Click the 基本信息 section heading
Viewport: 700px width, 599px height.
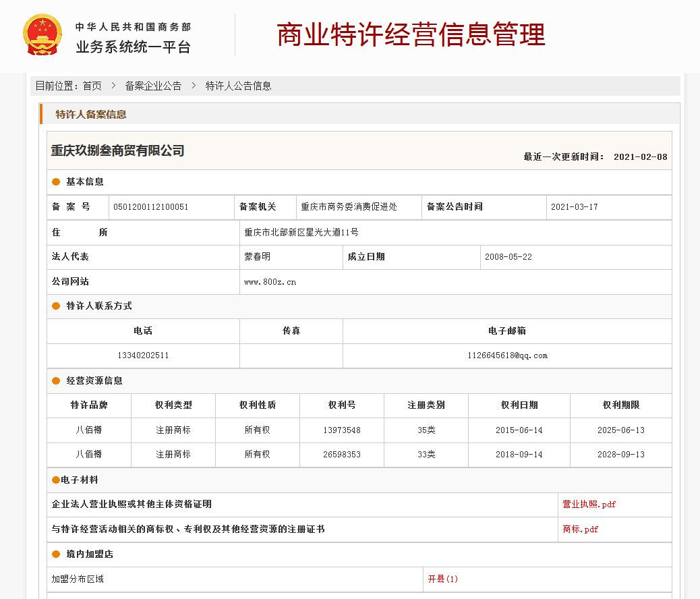85,182
